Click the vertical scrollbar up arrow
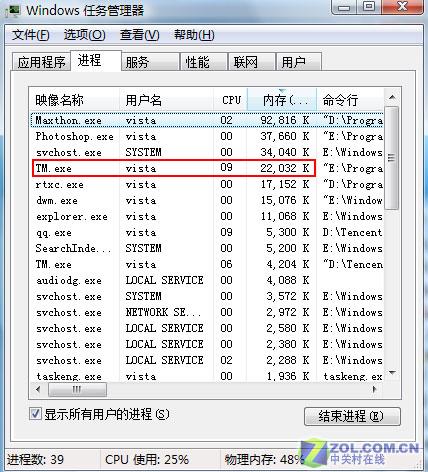428x472 pixels. click(392, 97)
